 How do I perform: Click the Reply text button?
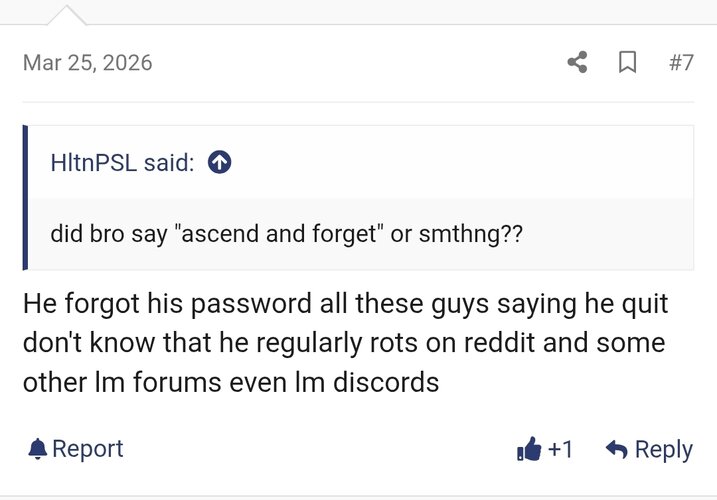(x=663, y=450)
